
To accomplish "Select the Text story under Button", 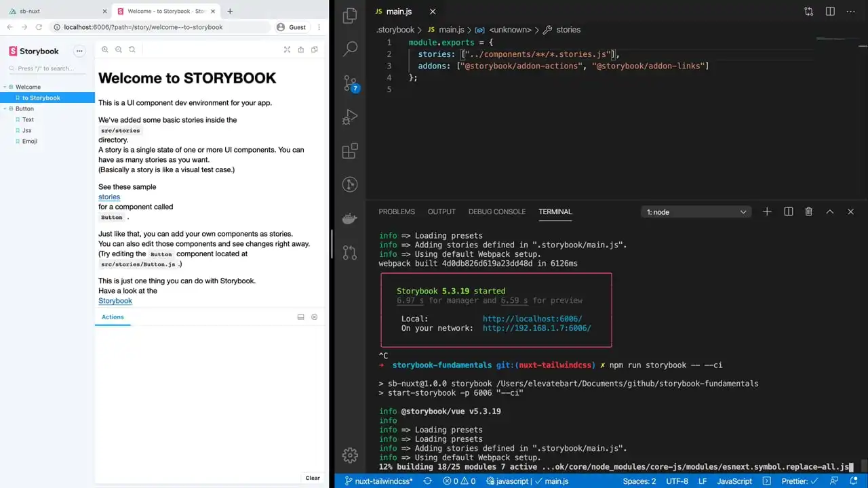I will pyautogui.click(x=28, y=119).
